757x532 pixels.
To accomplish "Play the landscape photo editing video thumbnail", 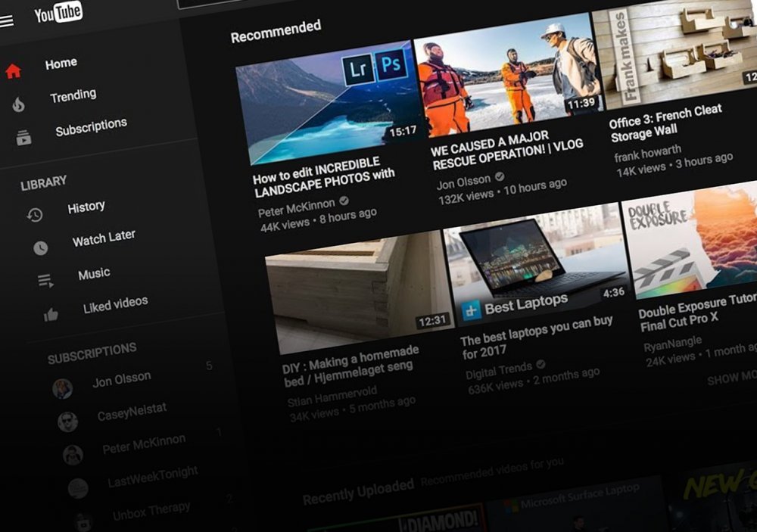I will [332, 104].
